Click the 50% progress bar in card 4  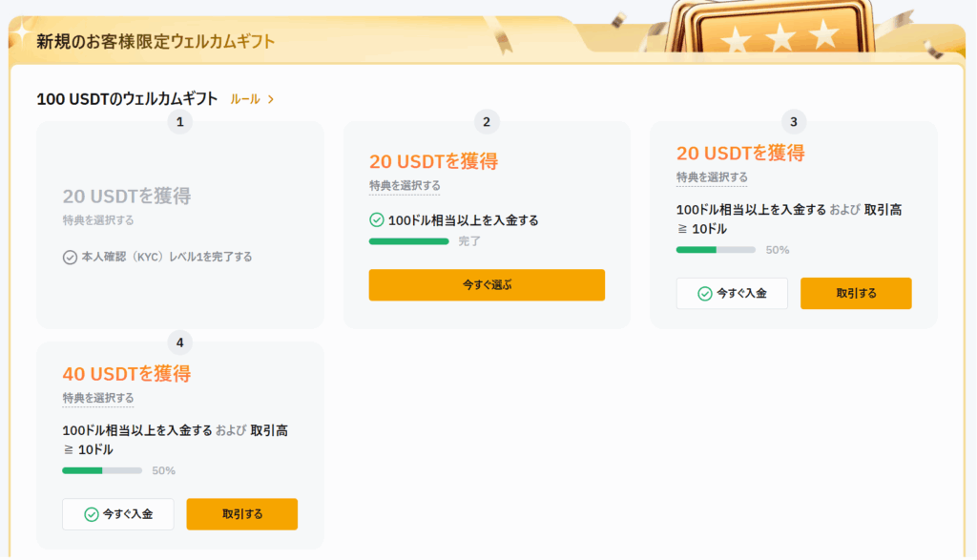pos(102,470)
